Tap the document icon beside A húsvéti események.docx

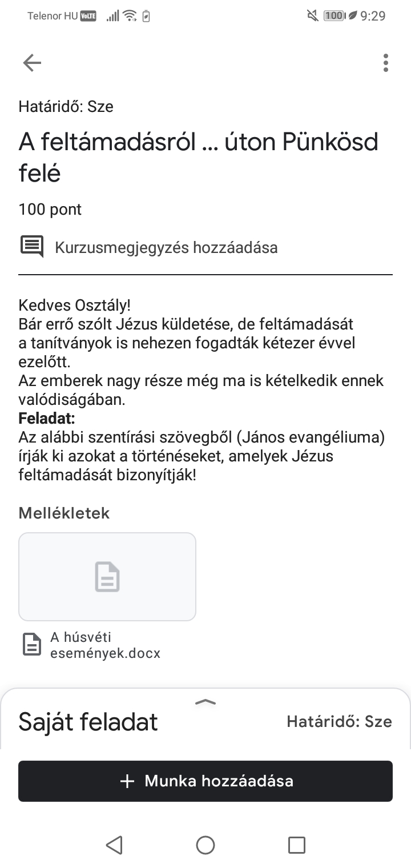(32, 644)
